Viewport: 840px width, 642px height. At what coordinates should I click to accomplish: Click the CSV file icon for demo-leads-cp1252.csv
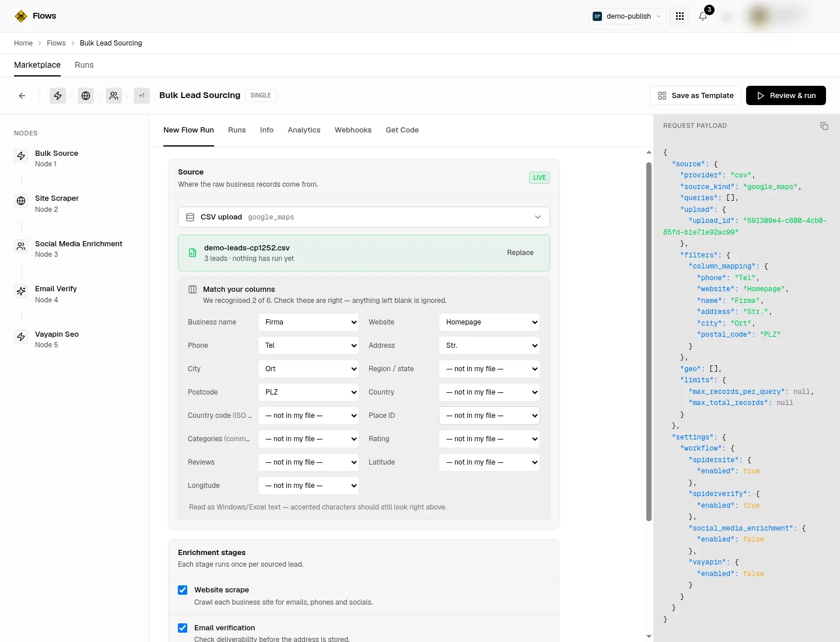192,253
